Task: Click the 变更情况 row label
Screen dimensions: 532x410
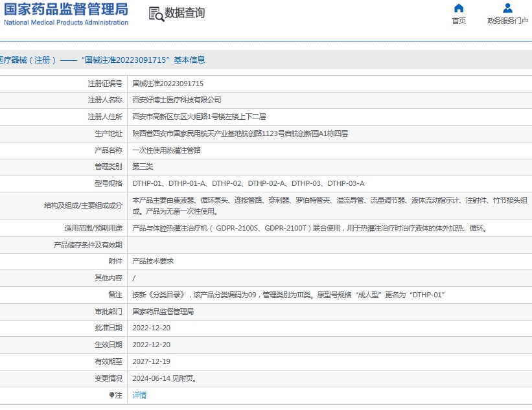Action: (x=108, y=378)
